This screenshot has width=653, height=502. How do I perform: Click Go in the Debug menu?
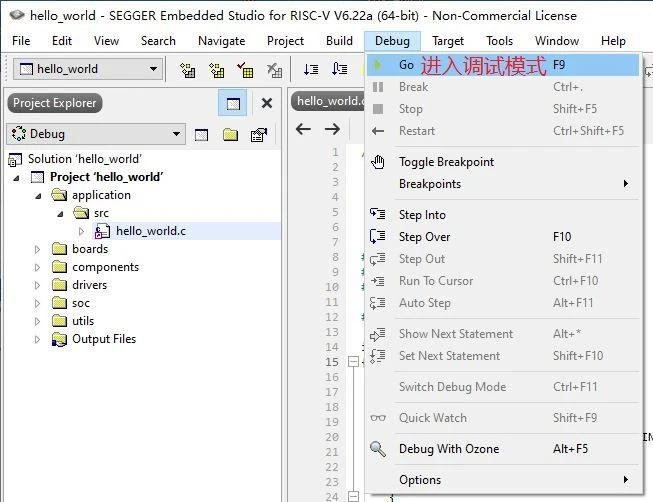[503, 65]
